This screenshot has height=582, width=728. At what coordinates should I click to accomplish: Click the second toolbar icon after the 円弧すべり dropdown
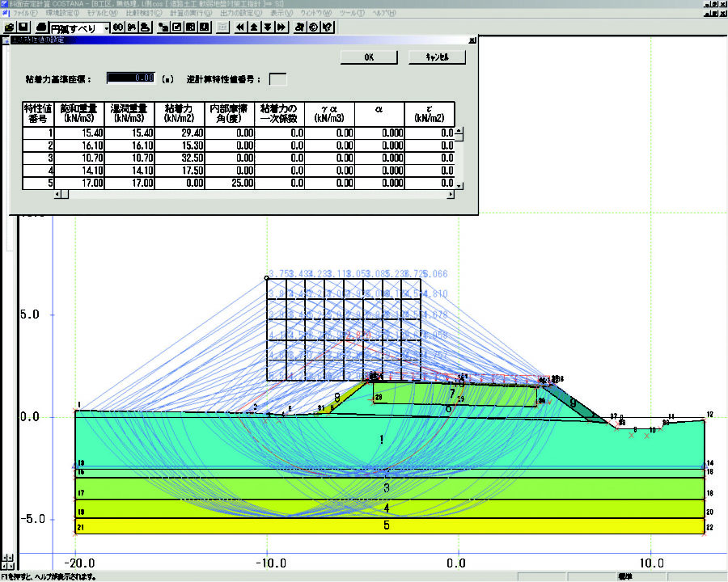(132, 27)
